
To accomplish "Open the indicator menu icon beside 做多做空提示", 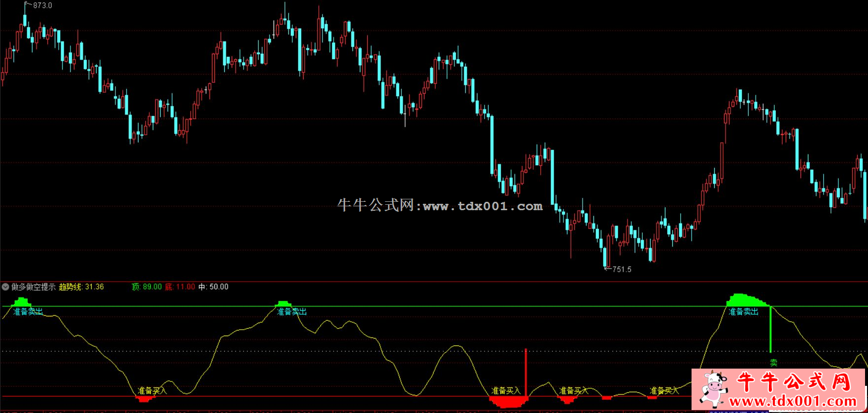I will tap(5, 287).
